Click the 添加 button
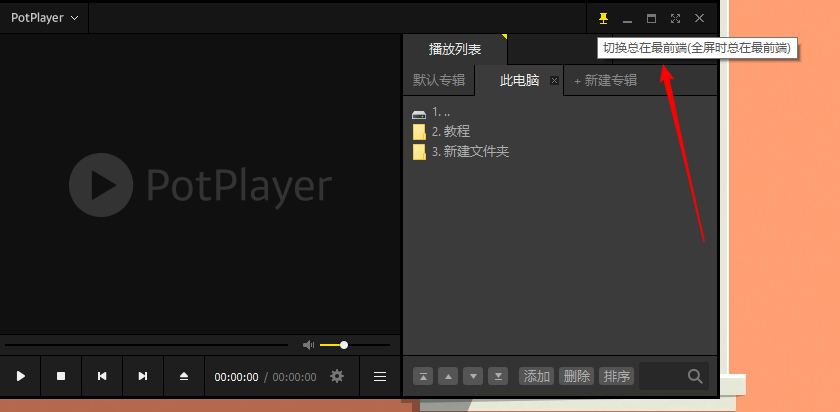The height and width of the screenshot is (412, 840). [536, 376]
